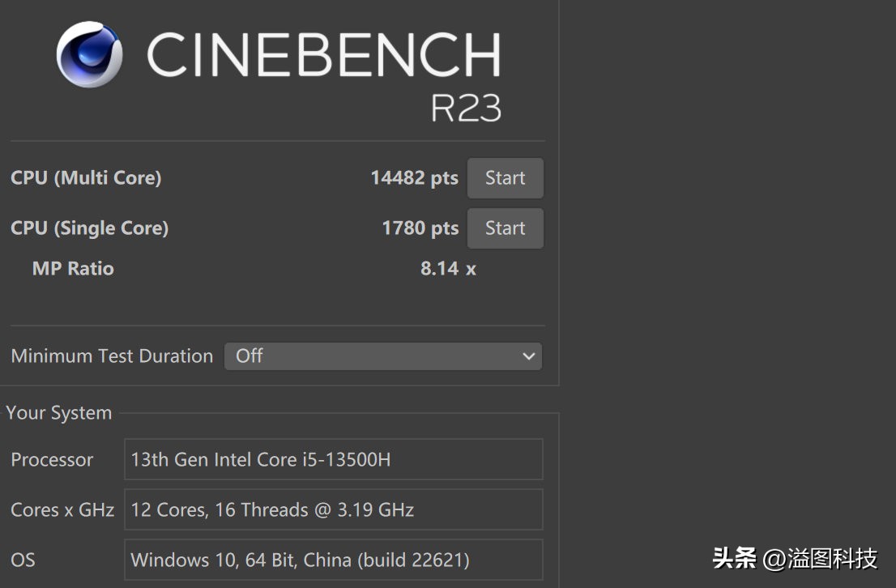Click the CPU (Single Core) label
The width and height of the screenshot is (896, 588).
[x=89, y=228]
